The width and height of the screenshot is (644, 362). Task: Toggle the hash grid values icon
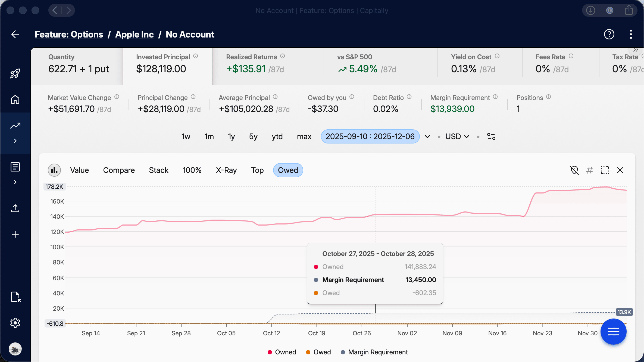(589, 170)
